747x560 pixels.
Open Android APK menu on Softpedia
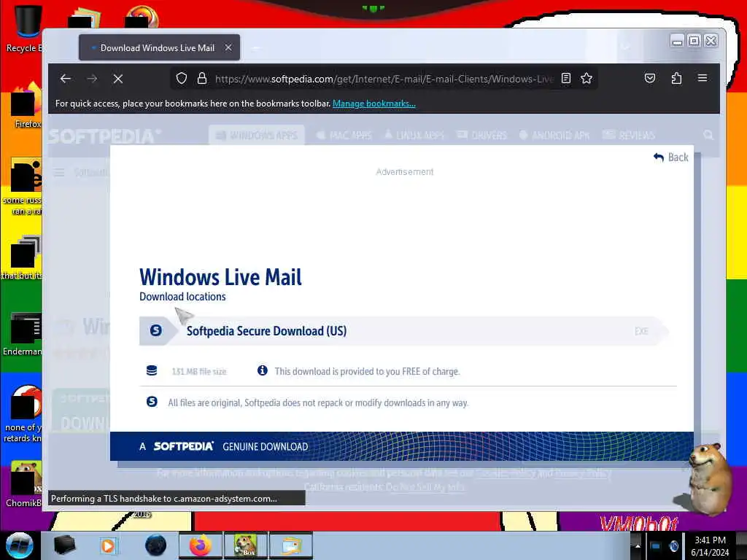tap(554, 136)
